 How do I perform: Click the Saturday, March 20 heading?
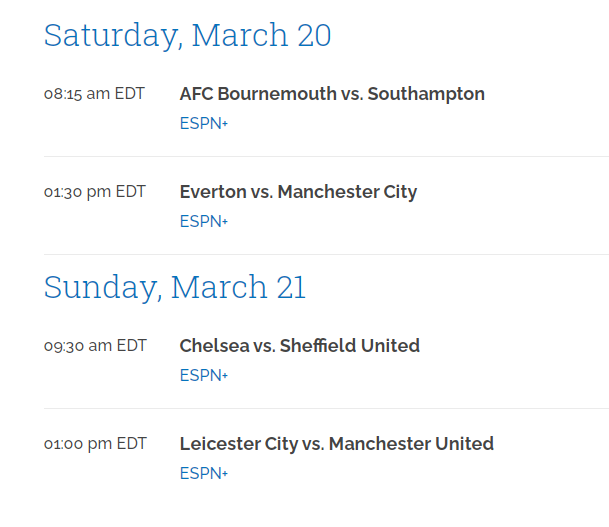tap(187, 36)
